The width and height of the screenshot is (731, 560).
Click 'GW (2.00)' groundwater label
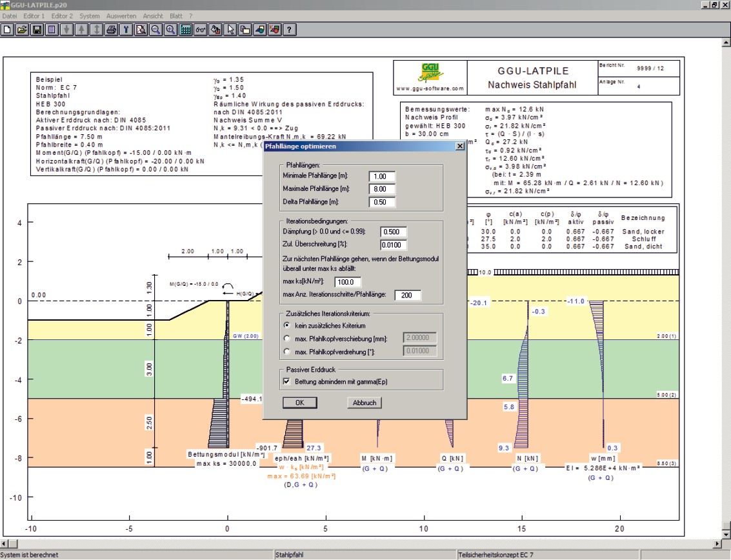[246, 335]
